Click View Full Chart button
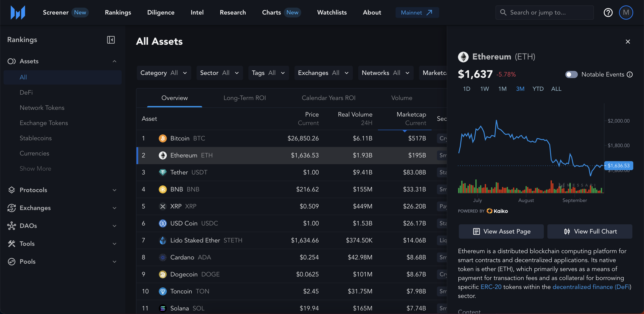 point(590,231)
